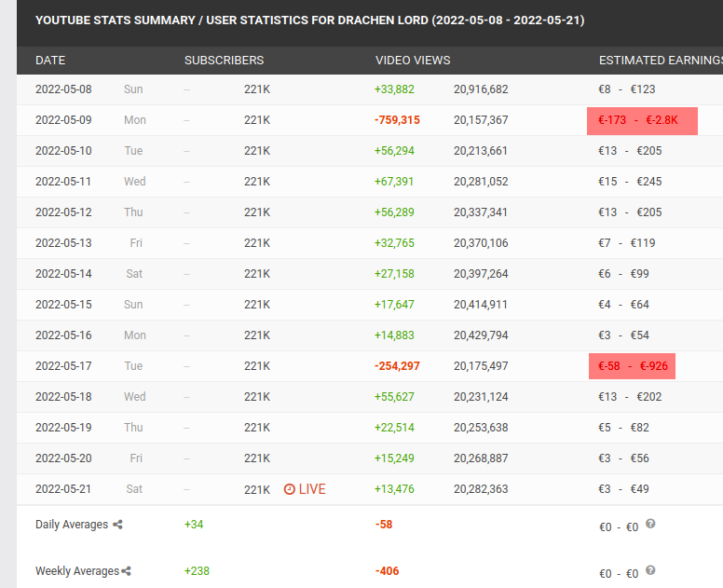Image resolution: width=723 pixels, height=588 pixels.
Task: Click the -759,315 views change
Action: (x=397, y=120)
